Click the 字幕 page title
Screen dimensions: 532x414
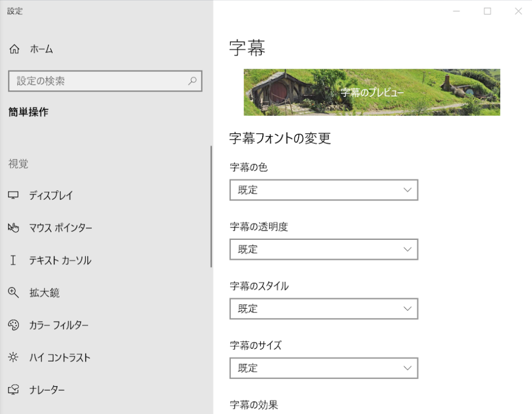click(x=247, y=48)
